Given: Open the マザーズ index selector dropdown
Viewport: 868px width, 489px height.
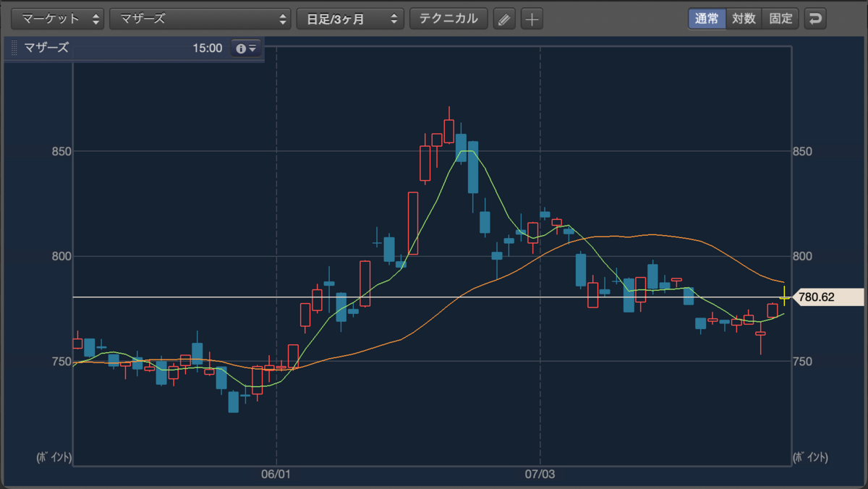Looking at the screenshot, I should 200,19.
